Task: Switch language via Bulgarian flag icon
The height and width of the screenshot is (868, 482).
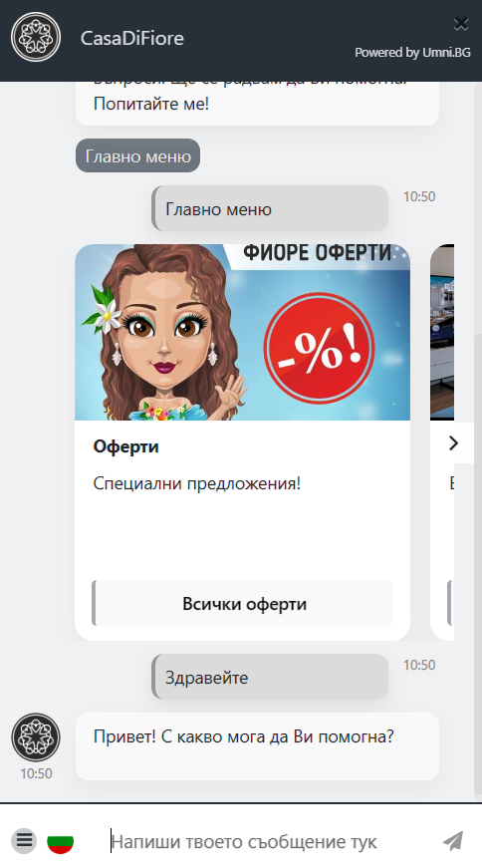Action: point(61,842)
